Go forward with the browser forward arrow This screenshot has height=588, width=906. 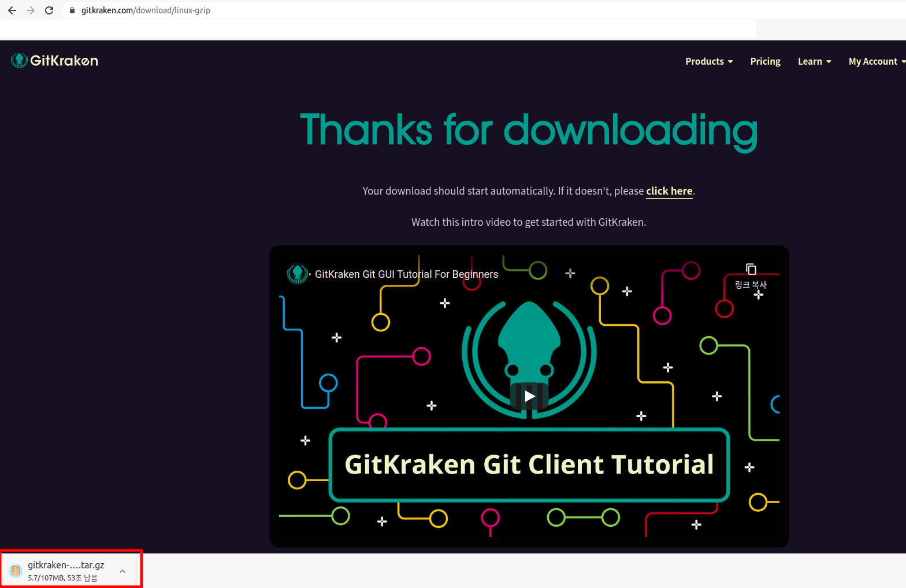point(31,10)
